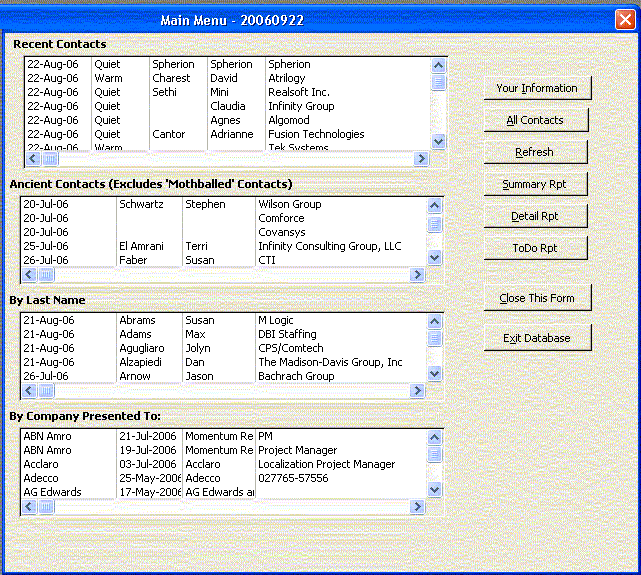Click By Company horizontal scroll-left arrow
Screen dimensions: 641x575
29,507
